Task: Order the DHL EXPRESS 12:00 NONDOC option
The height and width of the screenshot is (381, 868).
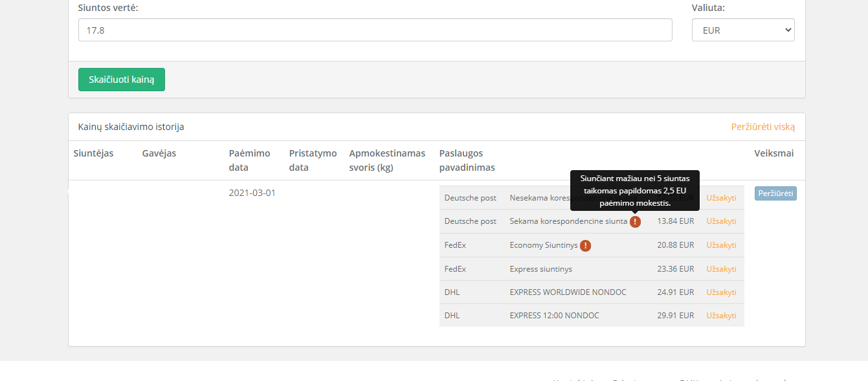Action: 721,315
